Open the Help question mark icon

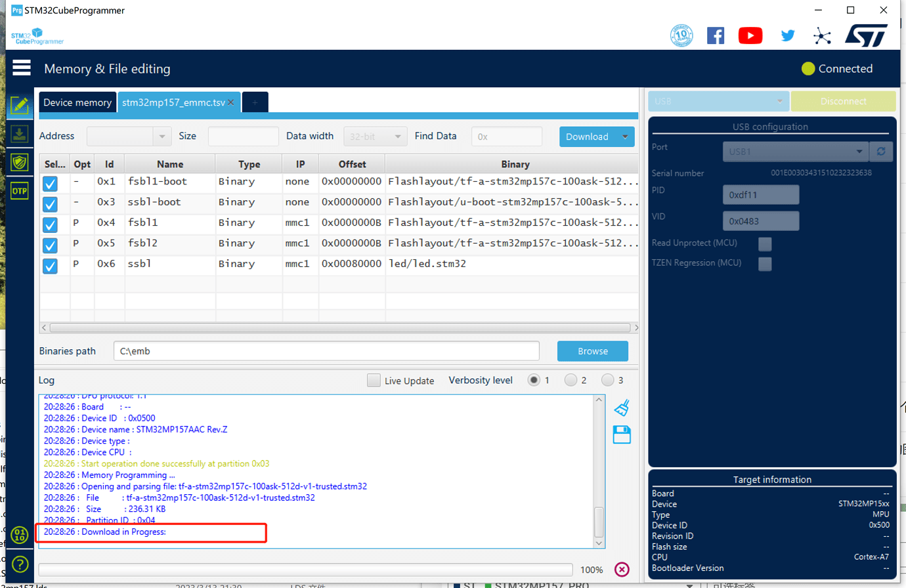[x=20, y=564]
